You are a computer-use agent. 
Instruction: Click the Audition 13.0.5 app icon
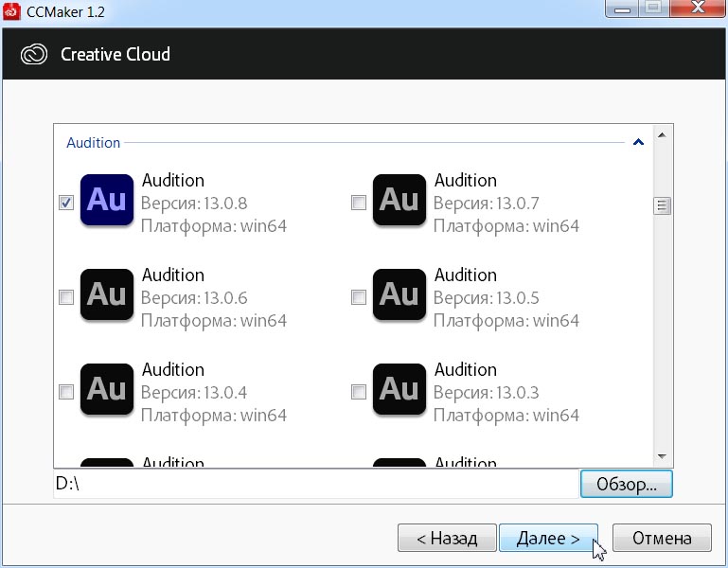pos(400,294)
